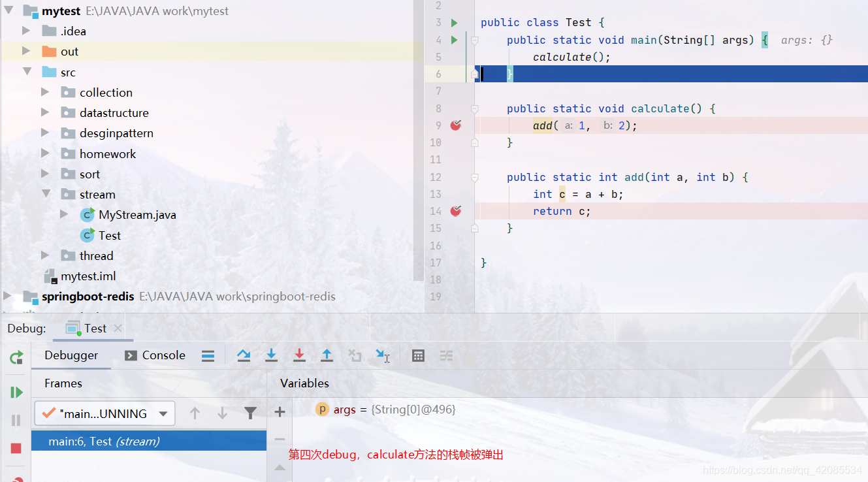868x482 pixels.
Task: Expand the datastructure package
Action: point(45,112)
